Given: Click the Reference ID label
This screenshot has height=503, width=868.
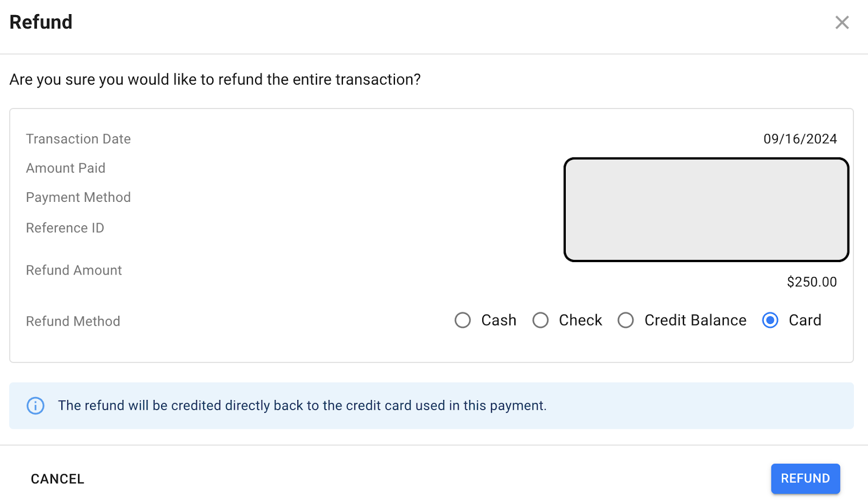Looking at the screenshot, I should coord(65,228).
